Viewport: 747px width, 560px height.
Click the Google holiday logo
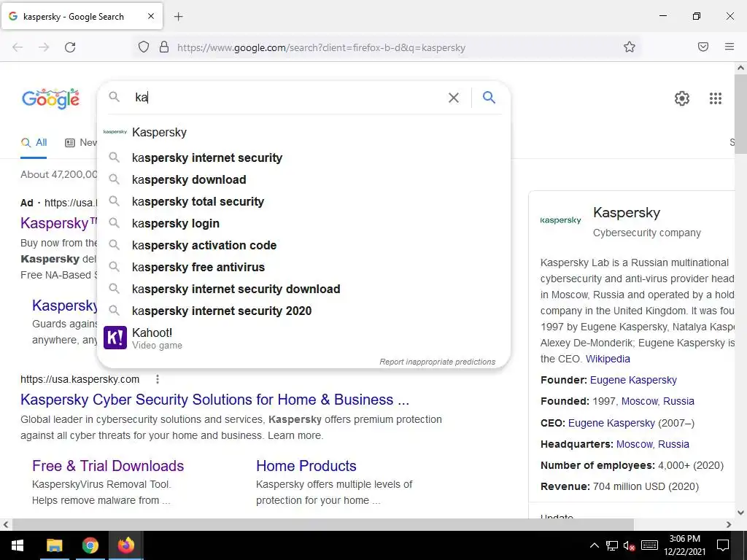point(50,98)
